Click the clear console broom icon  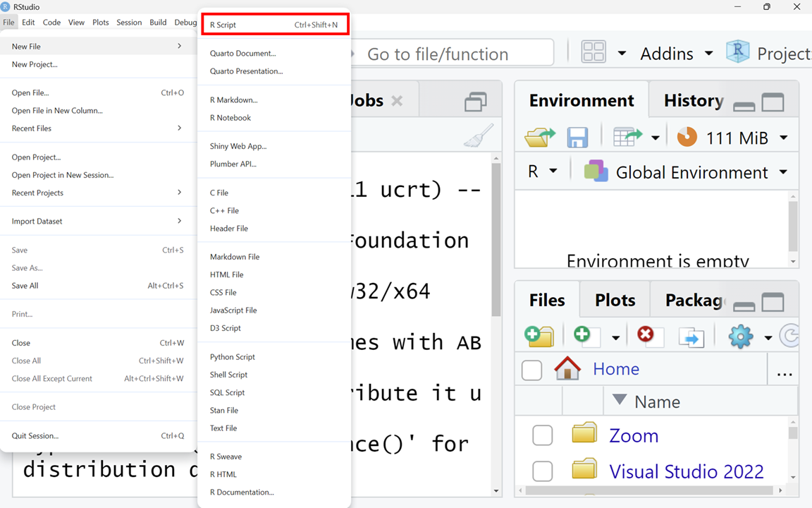tap(479, 136)
